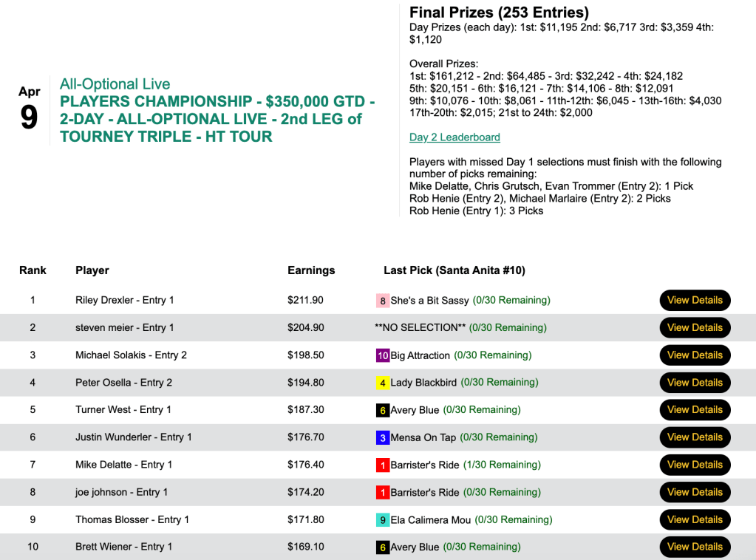Open the Players Championship tournament title link
756x560 pixels.
[217, 118]
